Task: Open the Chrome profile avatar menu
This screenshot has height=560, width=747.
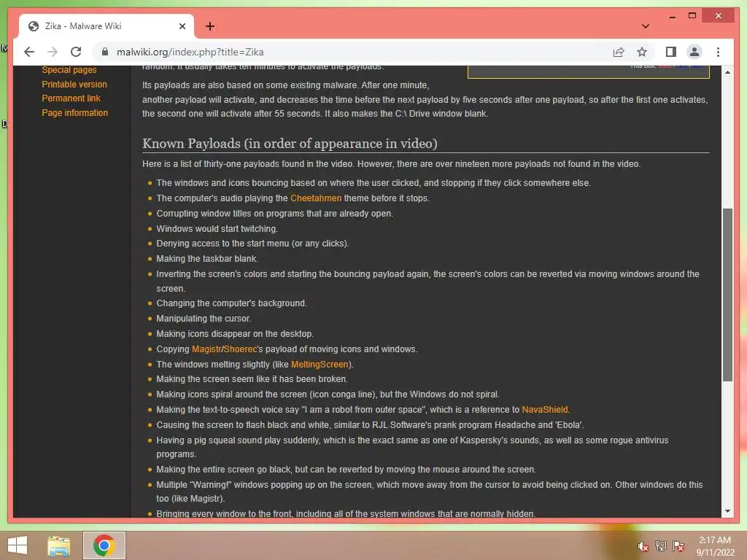Action: coord(694,52)
